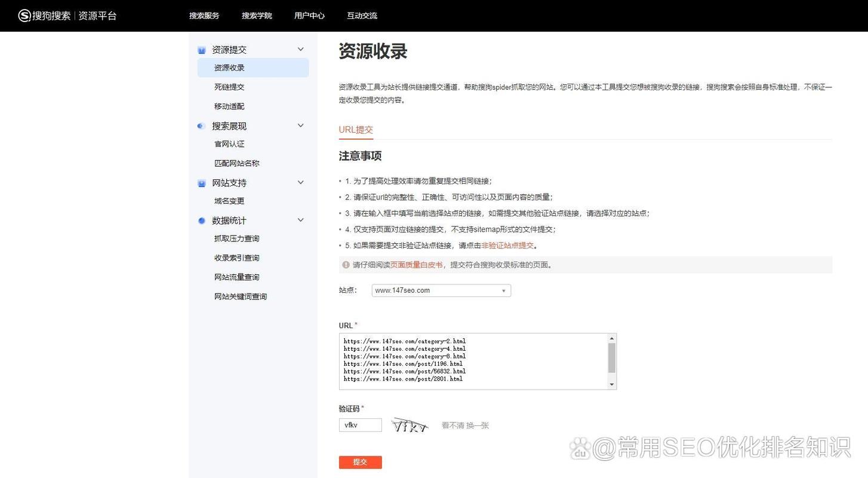Click the URL textarea scrollbar thumb
868x478 pixels.
point(611,357)
